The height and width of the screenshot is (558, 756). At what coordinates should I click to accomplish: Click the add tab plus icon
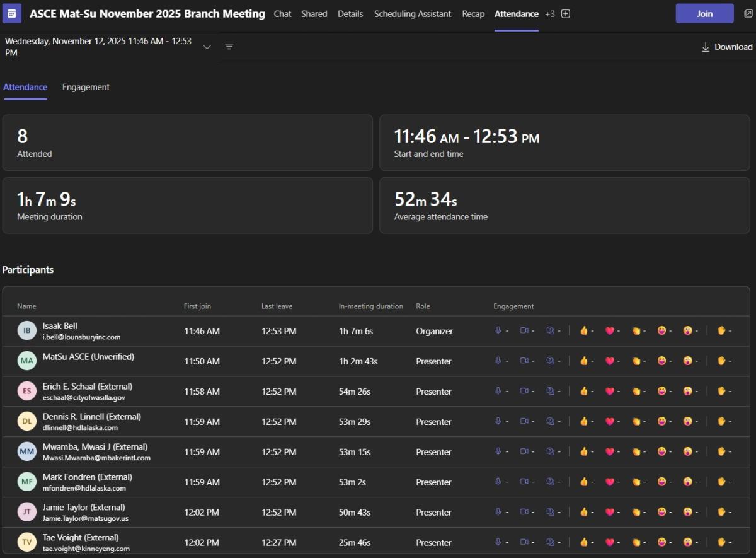[566, 14]
